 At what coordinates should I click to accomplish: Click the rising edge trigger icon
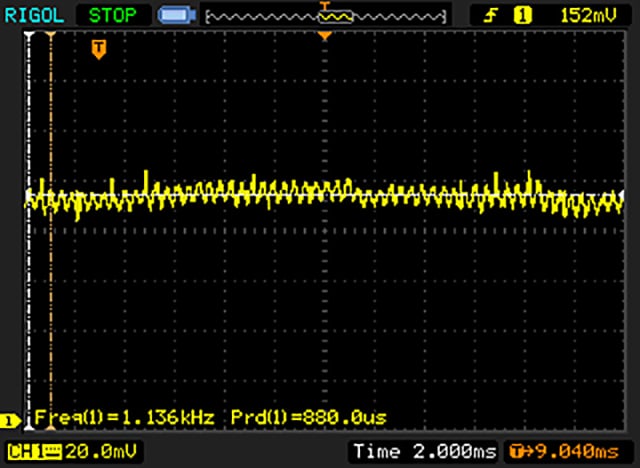point(490,16)
